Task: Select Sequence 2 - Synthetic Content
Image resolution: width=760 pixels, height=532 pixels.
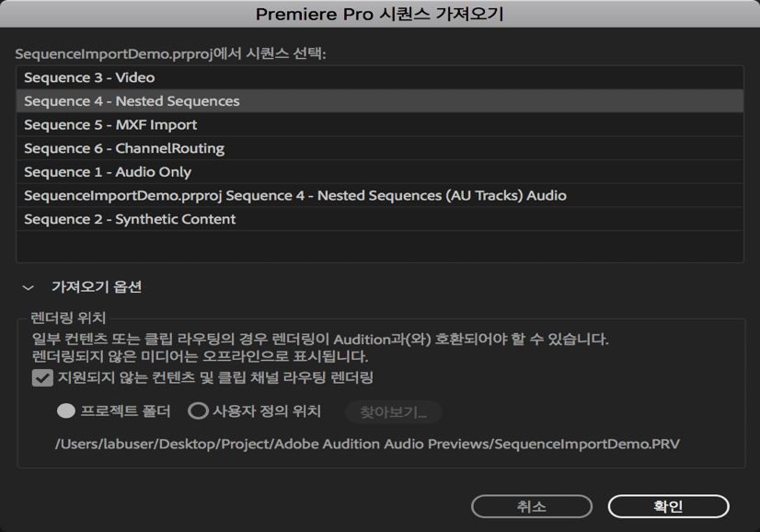Action: (x=380, y=219)
